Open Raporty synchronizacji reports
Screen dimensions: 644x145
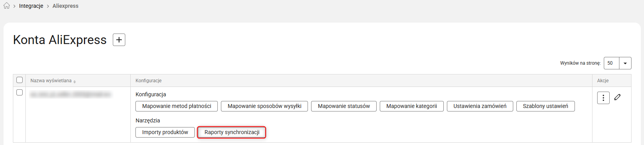tap(232, 132)
